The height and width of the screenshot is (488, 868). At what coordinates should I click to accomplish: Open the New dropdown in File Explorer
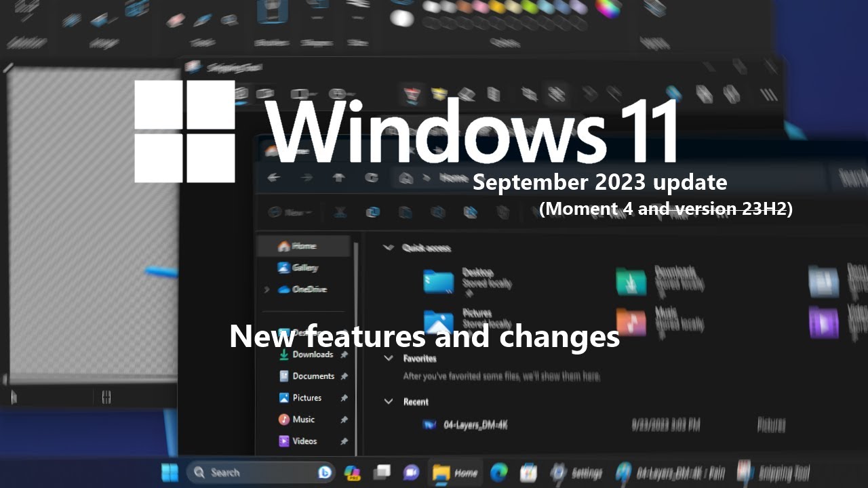pos(290,212)
